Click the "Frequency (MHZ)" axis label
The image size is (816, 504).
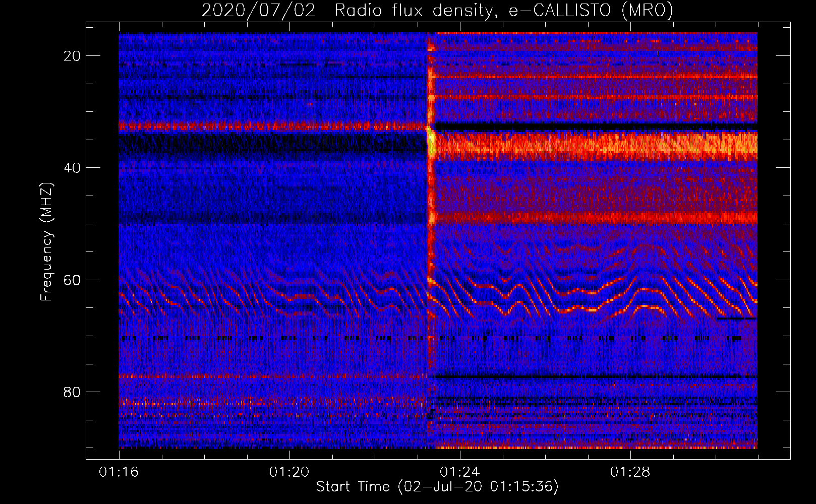pos(46,242)
